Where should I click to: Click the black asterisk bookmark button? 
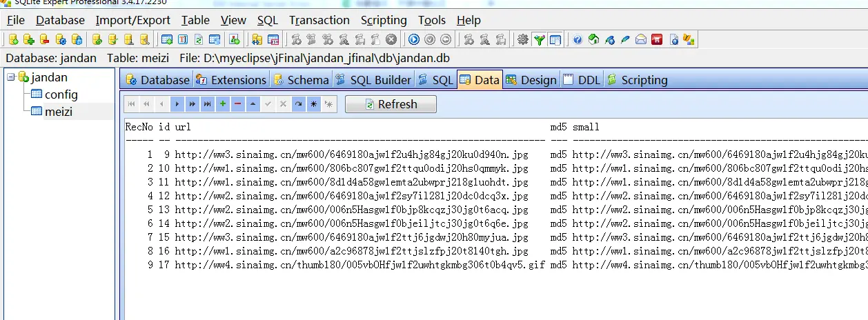click(313, 104)
